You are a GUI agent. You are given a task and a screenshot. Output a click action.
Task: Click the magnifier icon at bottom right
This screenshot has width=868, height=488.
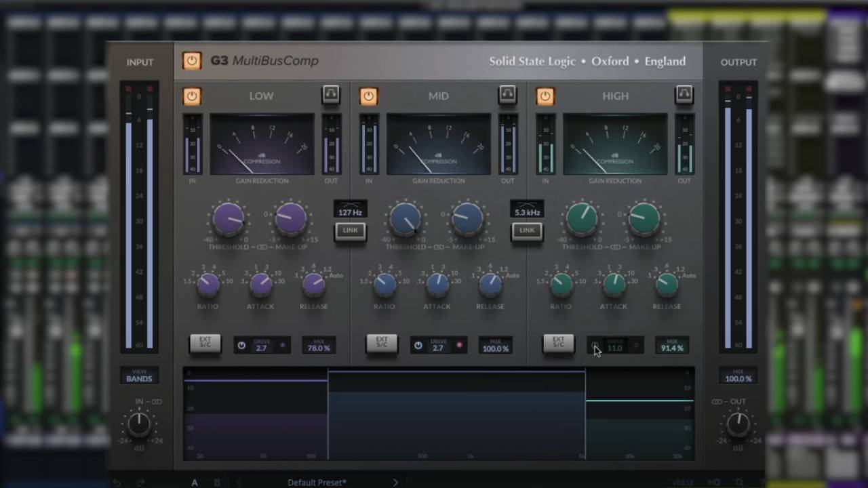(x=740, y=482)
